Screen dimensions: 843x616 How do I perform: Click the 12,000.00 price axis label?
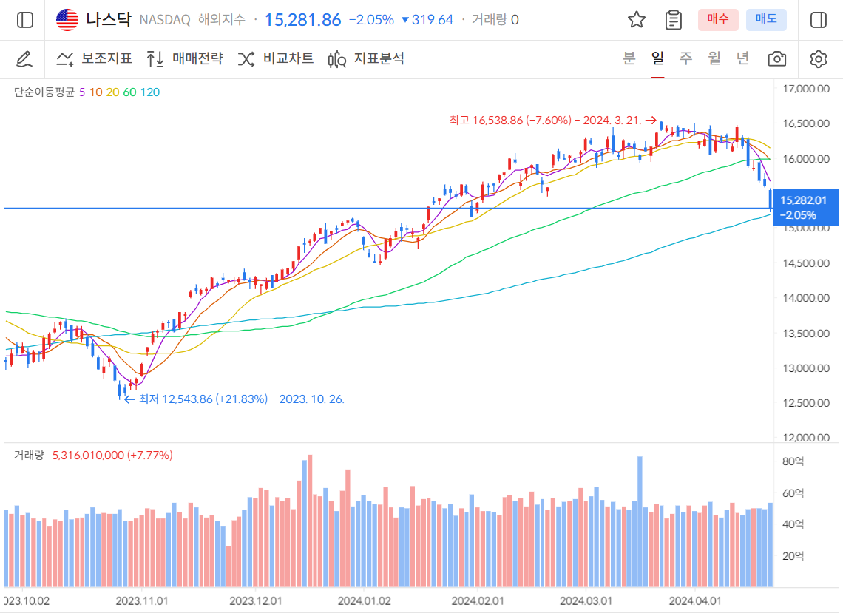pos(806,438)
